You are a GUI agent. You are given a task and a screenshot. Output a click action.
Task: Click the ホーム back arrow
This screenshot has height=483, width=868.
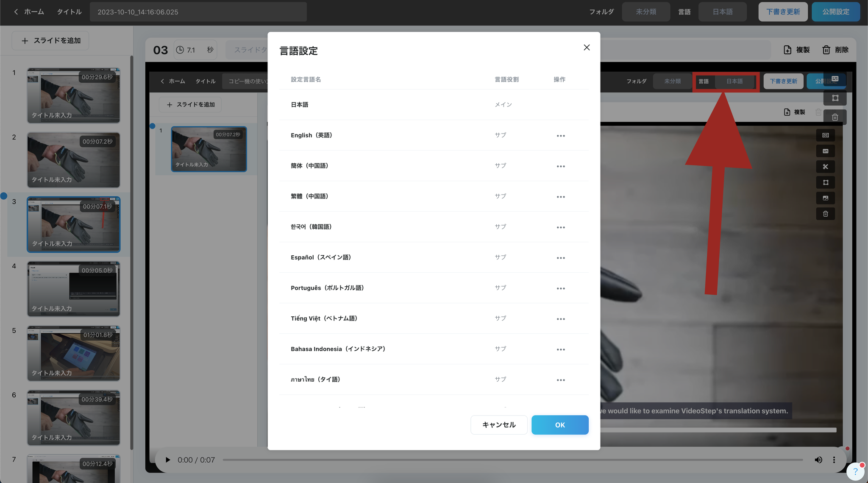click(x=16, y=12)
